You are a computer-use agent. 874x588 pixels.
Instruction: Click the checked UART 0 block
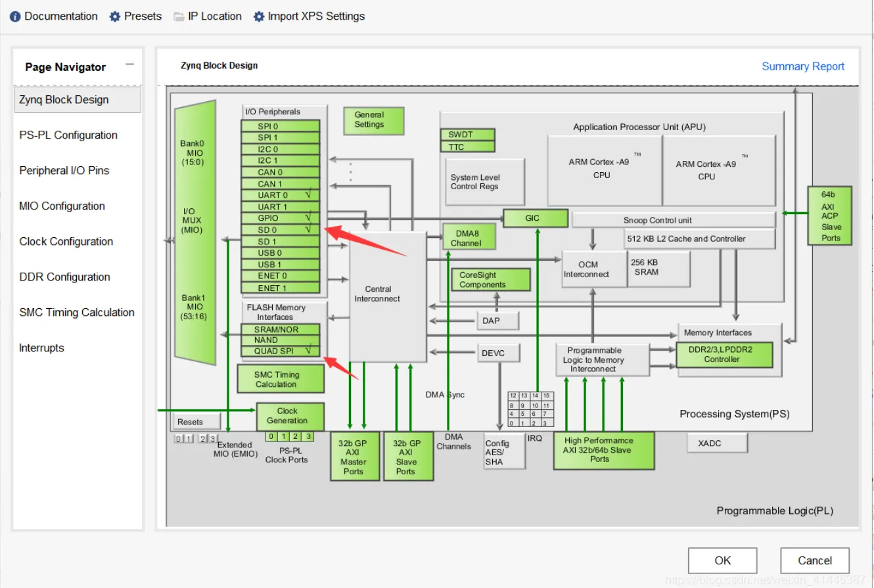tap(281, 195)
